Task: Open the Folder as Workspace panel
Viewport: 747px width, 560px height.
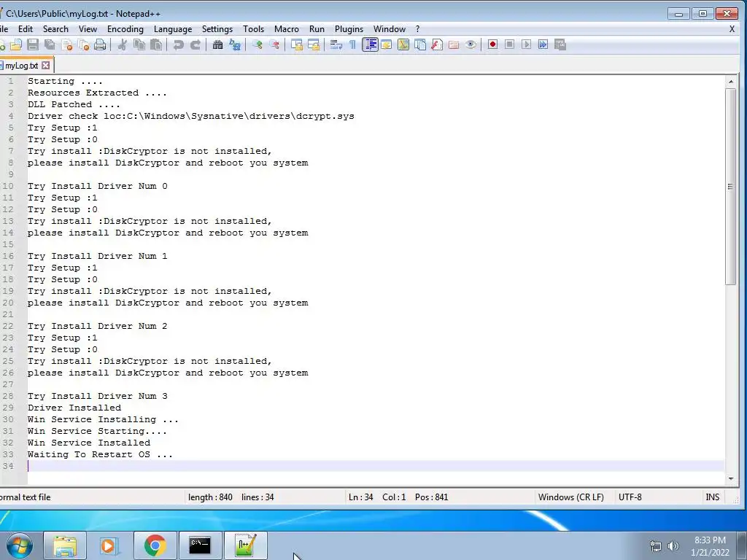Action: coord(454,44)
